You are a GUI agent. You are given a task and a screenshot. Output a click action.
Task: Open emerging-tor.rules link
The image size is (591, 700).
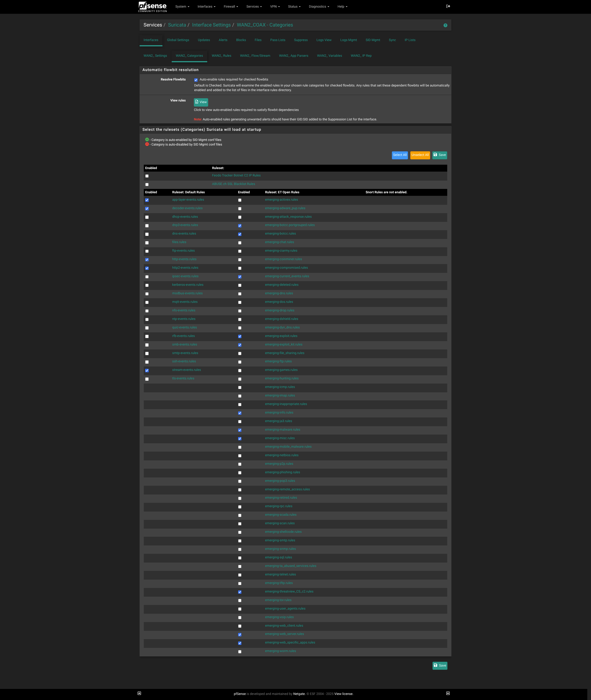278,600
